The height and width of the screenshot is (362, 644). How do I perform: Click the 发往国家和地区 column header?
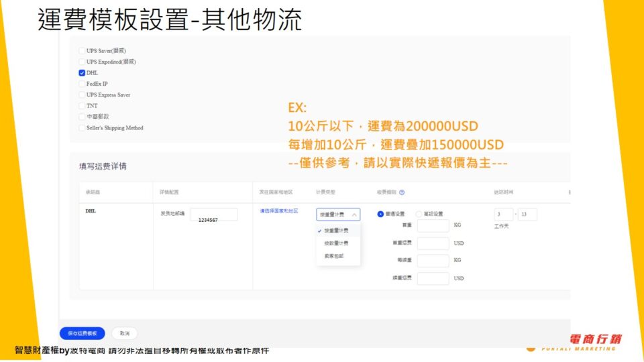tap(276, 192)
